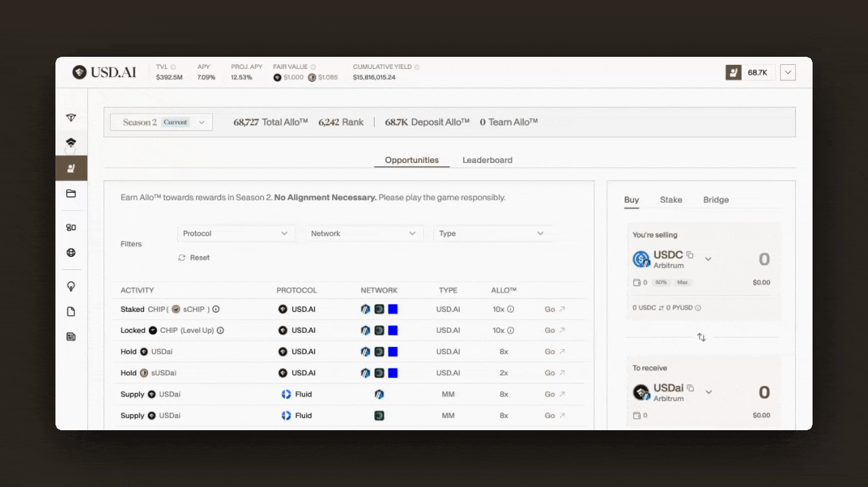Click the info icon next to Fair Value
Screen dimensions: 868x487
(x=314, y=67)
